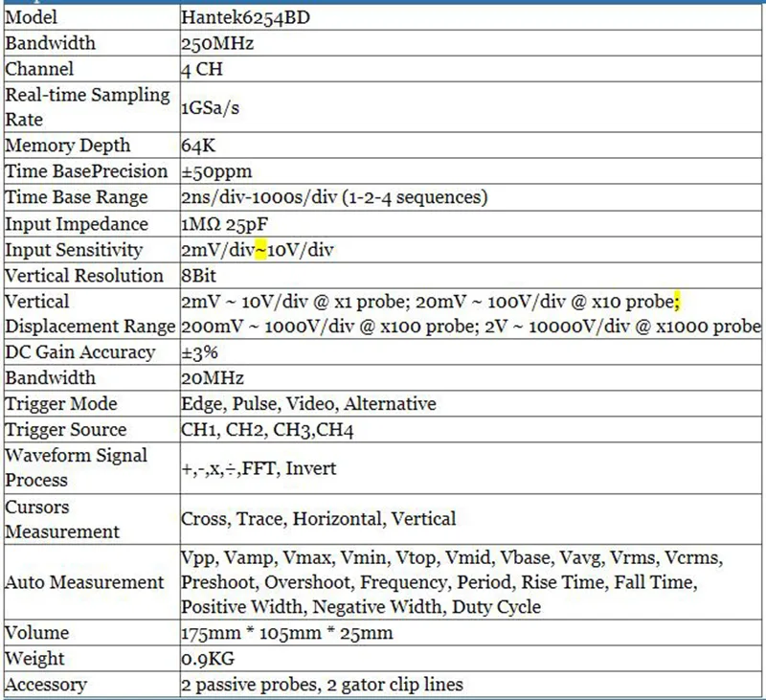Click the 250MHz bandwidth value
The height and width of the screenshot is (700, 766).
pyautogui.click(x=217, y=43)
